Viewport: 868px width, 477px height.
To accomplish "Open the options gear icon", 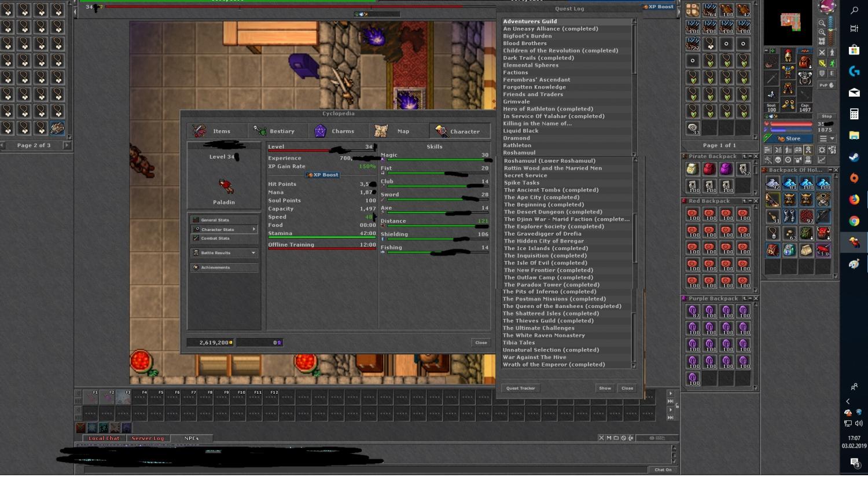I will point(822,150).
